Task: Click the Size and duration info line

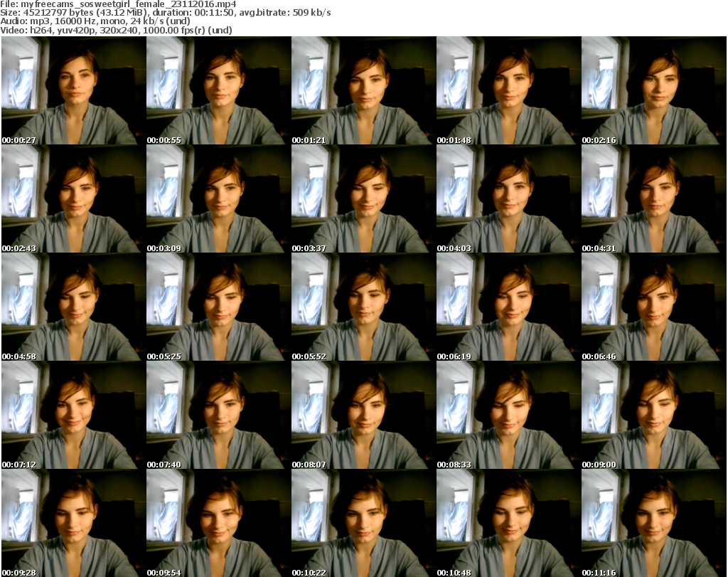Action: click(x=166, y=13)
